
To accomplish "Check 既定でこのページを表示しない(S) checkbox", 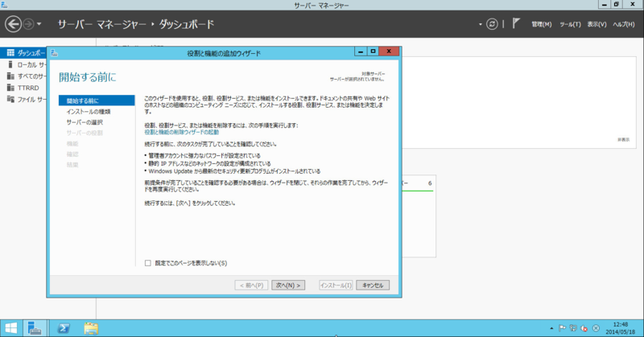I will 148,263.
